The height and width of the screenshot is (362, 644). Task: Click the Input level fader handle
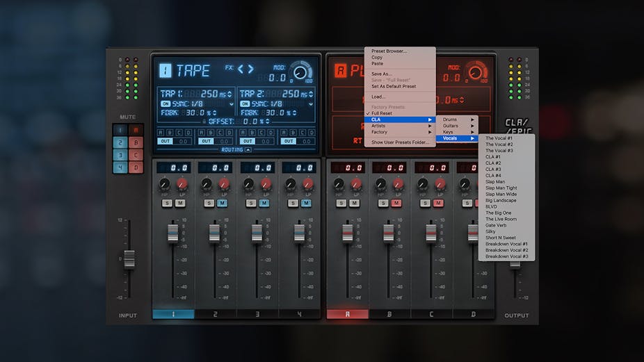tap(128, 258)
